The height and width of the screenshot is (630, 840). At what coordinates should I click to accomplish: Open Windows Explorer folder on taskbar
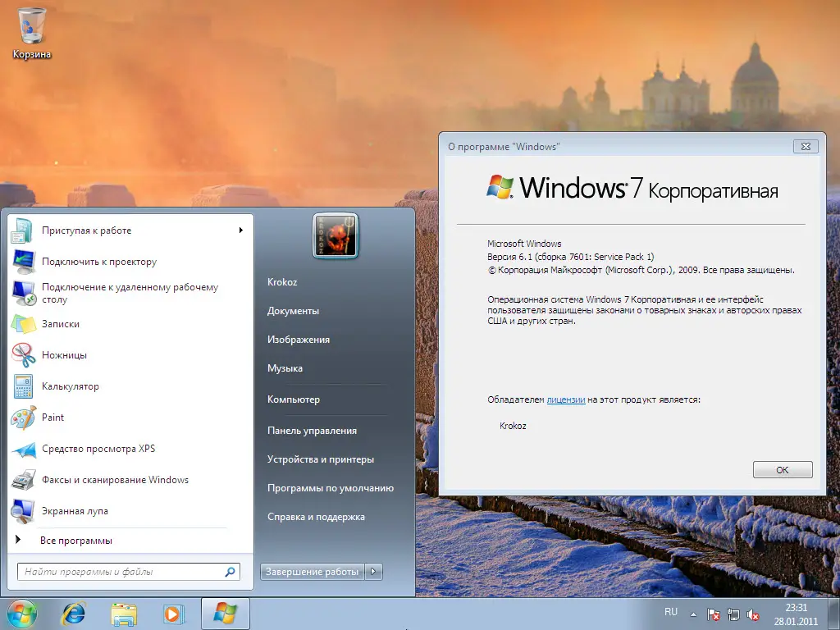[x=124, y=613]
